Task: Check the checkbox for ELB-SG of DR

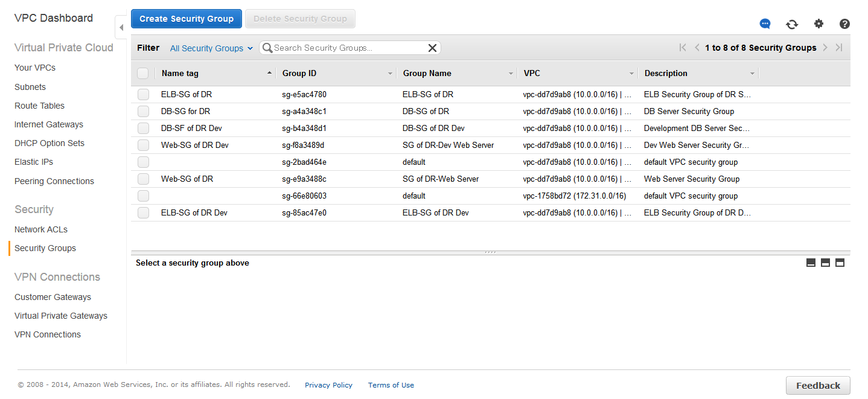Action: [x=144, y=94]
